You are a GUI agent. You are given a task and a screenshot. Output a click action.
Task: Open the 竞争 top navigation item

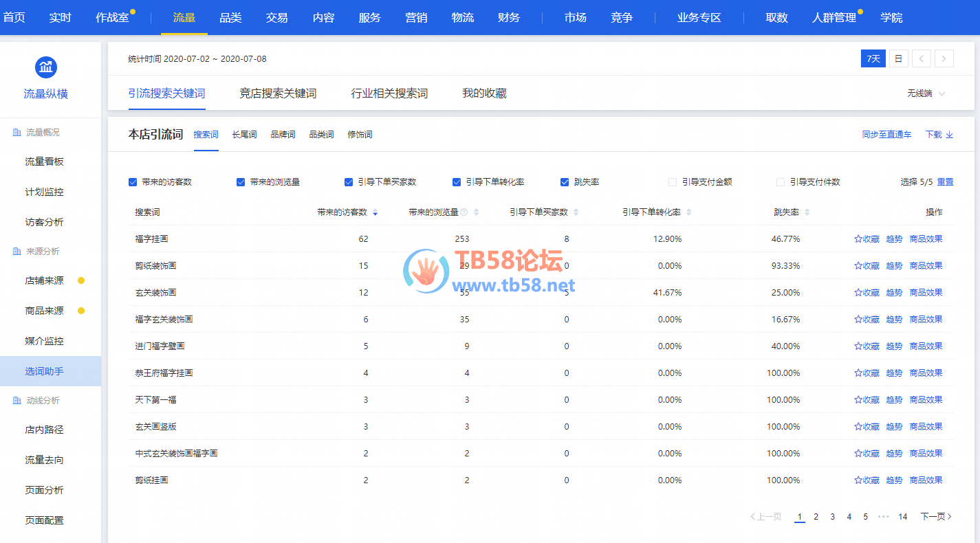[x=622, y=17]
